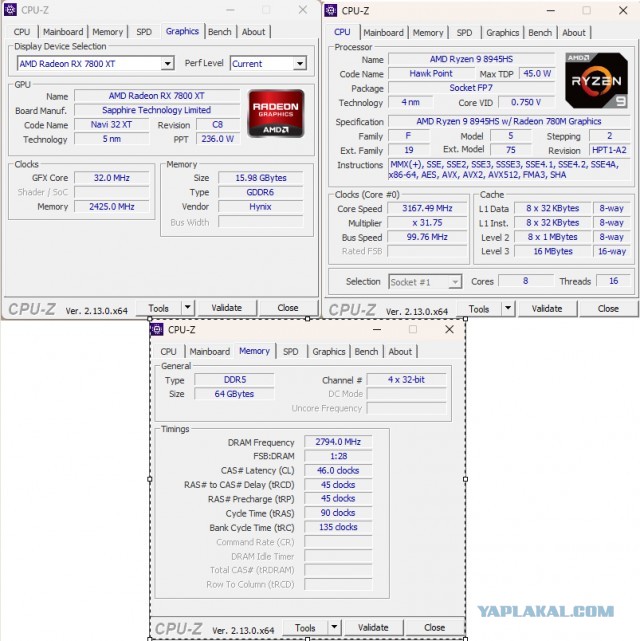The height and width of the screenshot is (641, 640).
Task: Close Memory window with title X
Action: 449,329
